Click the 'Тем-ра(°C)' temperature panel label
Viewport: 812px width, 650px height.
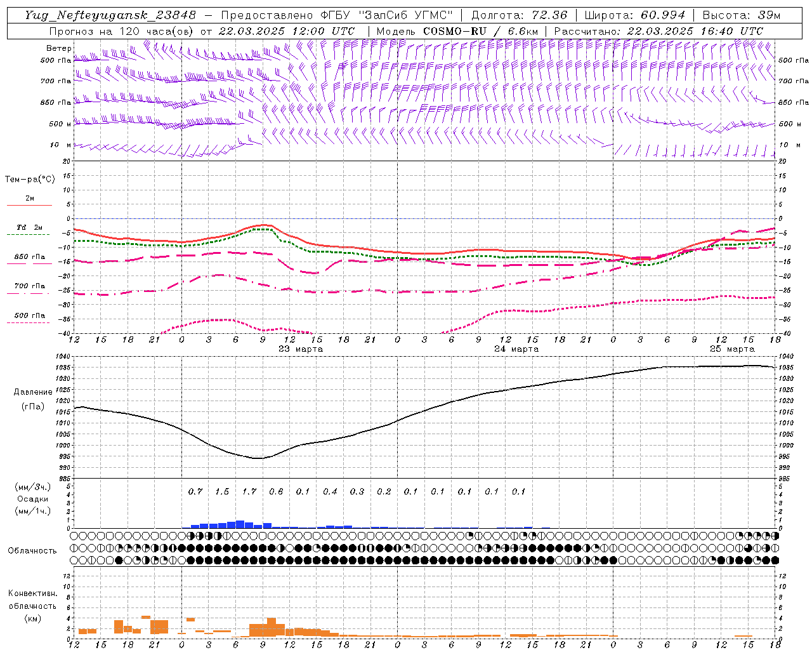tap(30, 180)
